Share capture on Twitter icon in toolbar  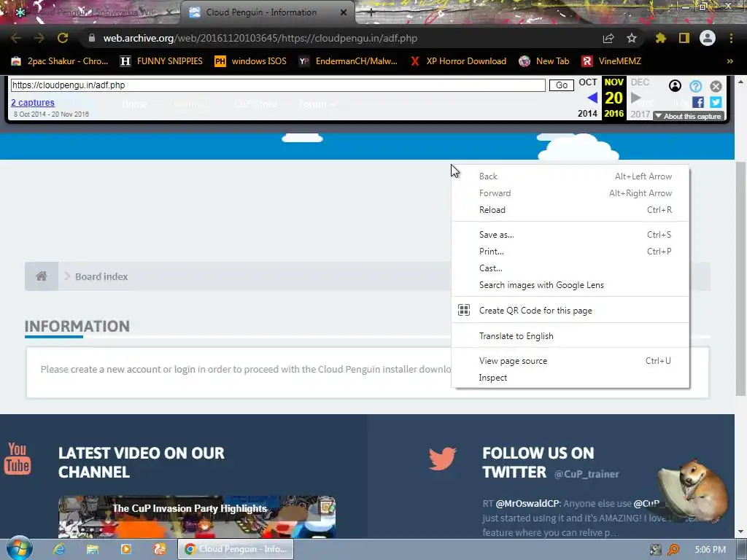(716, 102)
